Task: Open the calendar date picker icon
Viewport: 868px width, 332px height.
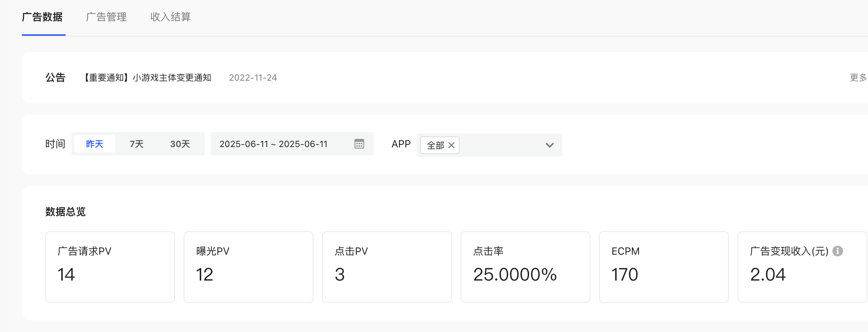Action: (x=359, y=144)
